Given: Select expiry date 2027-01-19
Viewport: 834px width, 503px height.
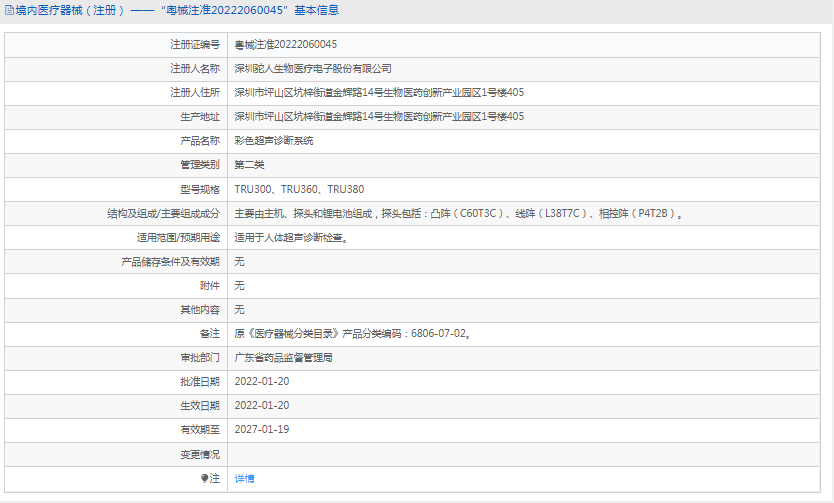Looking at the screenshot, I should [262, 430].
